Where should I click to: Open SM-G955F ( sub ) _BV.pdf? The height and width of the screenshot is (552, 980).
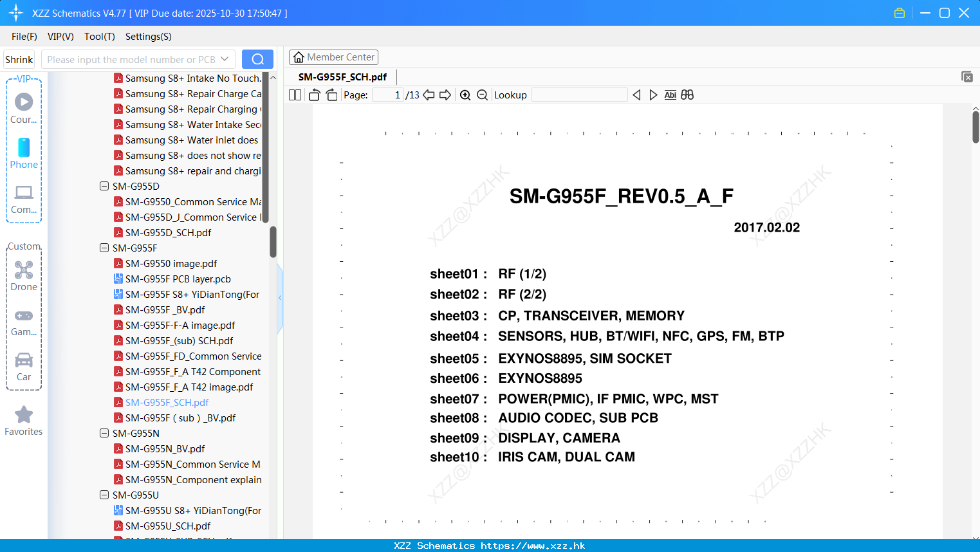point(181,418)
